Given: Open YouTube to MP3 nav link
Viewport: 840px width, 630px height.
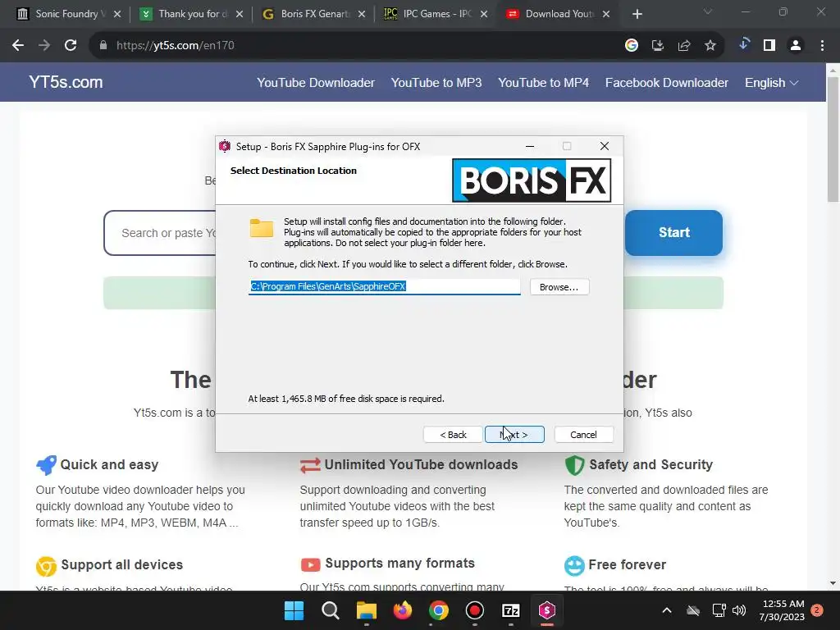Looking at the screenshot, I should click(x=436, y=83).
